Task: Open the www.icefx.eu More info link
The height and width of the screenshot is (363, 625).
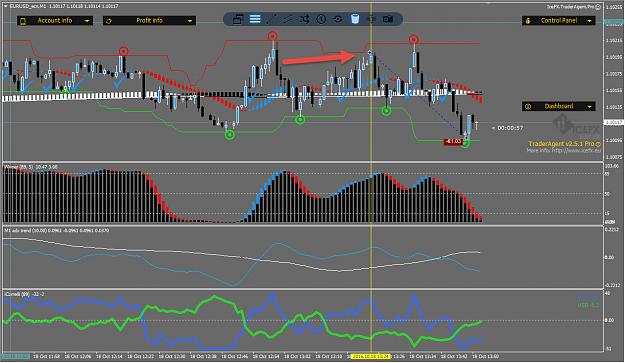Action: tap(564, 151)
